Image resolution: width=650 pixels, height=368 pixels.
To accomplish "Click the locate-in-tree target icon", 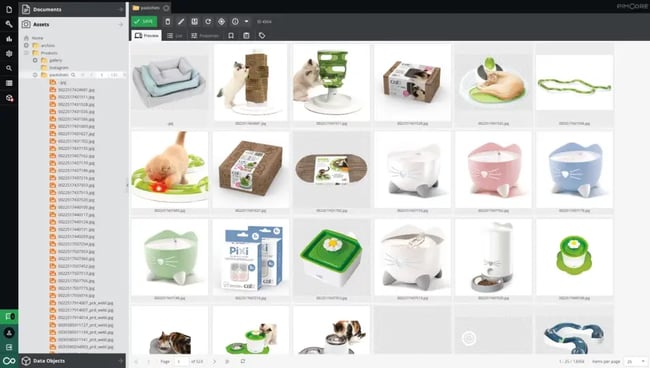I will tap(221, 22).
